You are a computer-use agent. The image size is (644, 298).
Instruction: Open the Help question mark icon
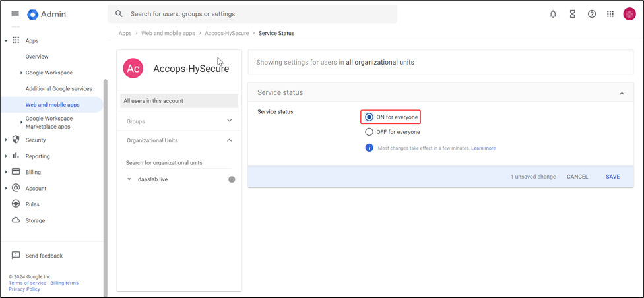pos(592,14)
